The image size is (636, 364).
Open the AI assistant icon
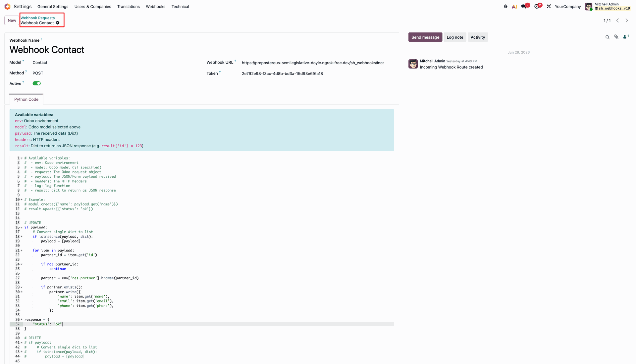[514, 6]
